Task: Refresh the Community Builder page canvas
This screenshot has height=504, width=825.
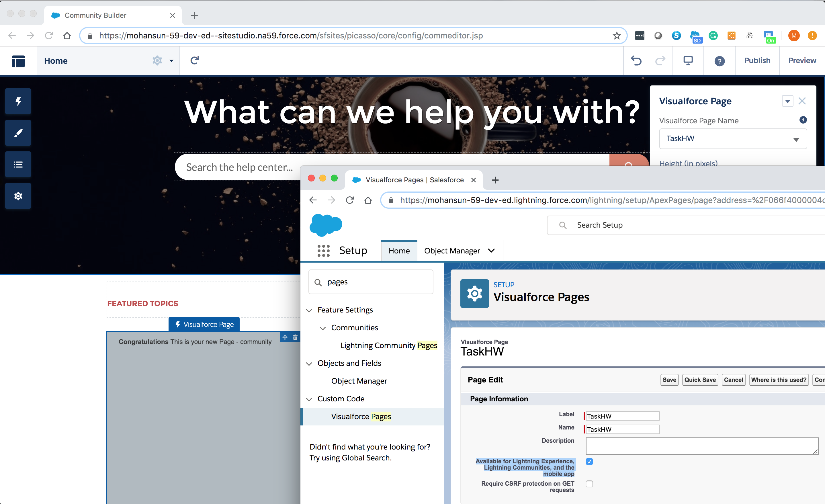Action: click(x=195, y=60)
